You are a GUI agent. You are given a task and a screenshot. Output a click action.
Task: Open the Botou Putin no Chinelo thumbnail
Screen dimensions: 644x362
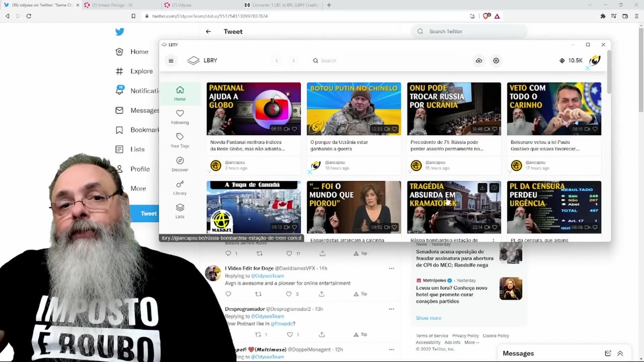(354, 109)
